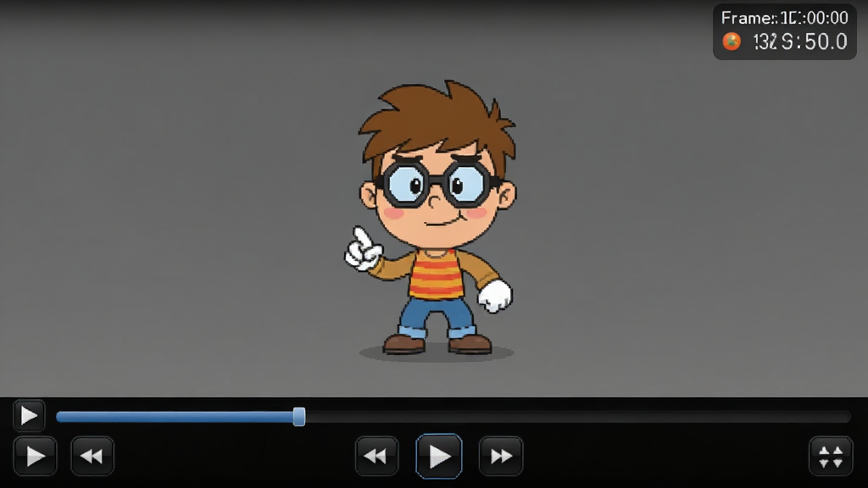Screen dimensions: 868x488
Task: Skip ahead with the fast-forward button
Action: click(501, 457)
